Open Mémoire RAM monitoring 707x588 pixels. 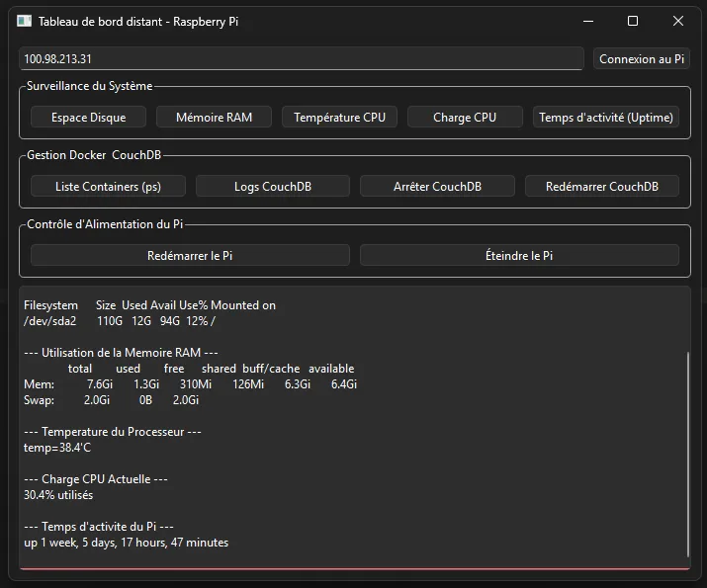pyautogui.click(x=214, y=118)
